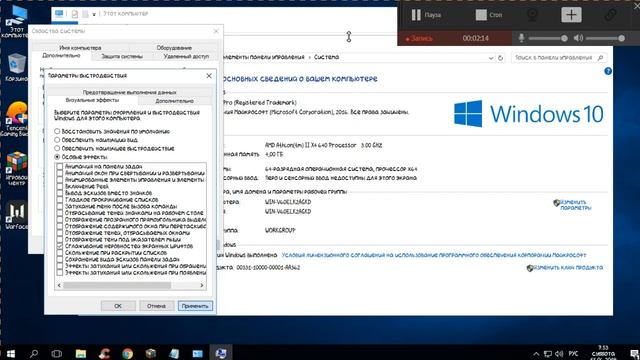640x360 pixels.
Task: Launch Google Chrome from the taskbar
Action: pos(127,353)
